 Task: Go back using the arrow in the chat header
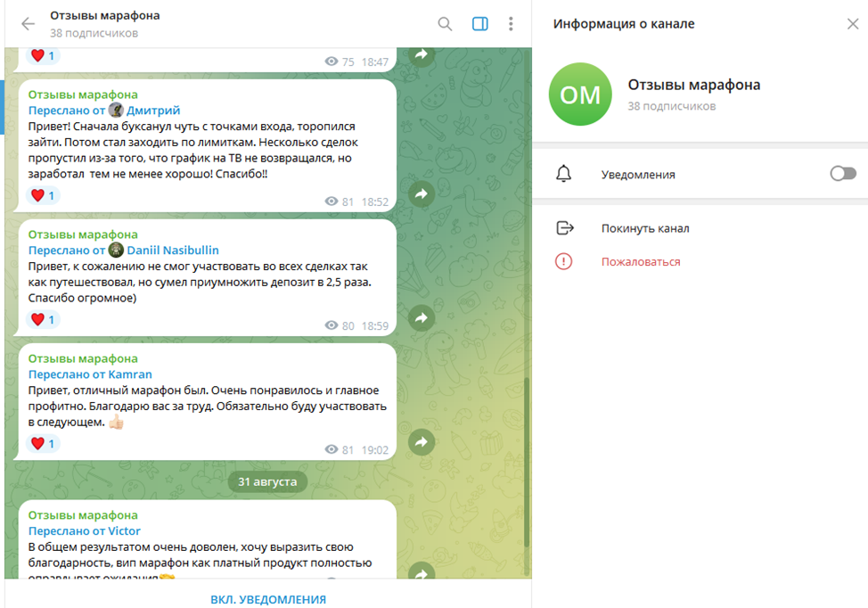click(28, 24)
